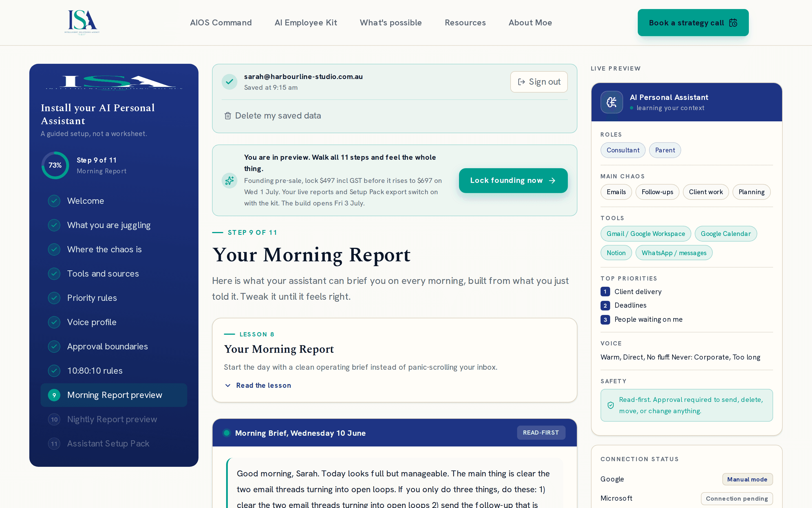
Task: Click the Gmail / Google Workspace tool chip
Action: (646, 233)
